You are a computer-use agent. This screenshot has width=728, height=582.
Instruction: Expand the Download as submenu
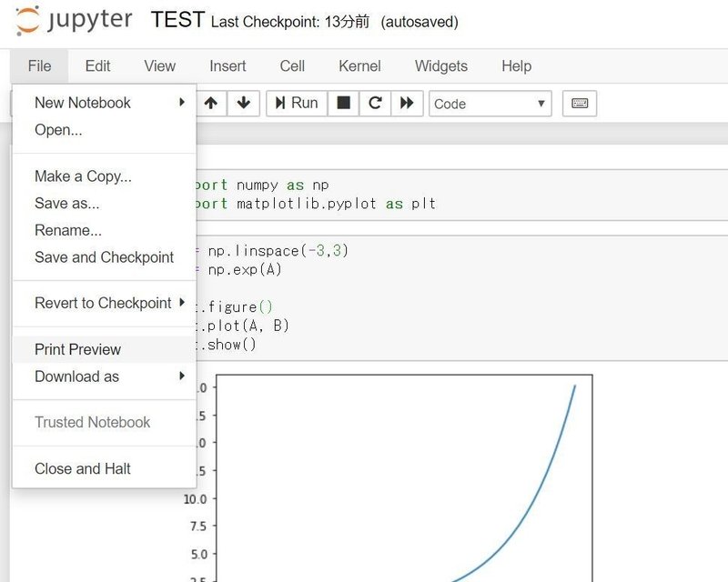pos(105,376)
